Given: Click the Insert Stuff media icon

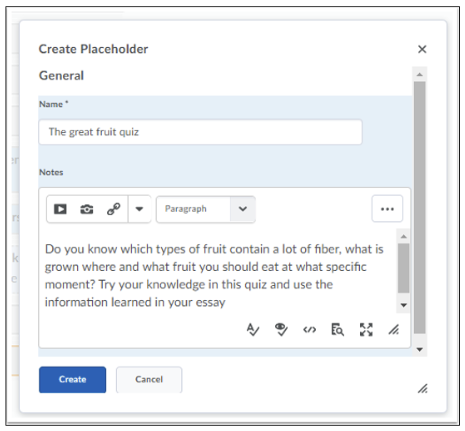Looking at the screenshot, I should 60,209.
